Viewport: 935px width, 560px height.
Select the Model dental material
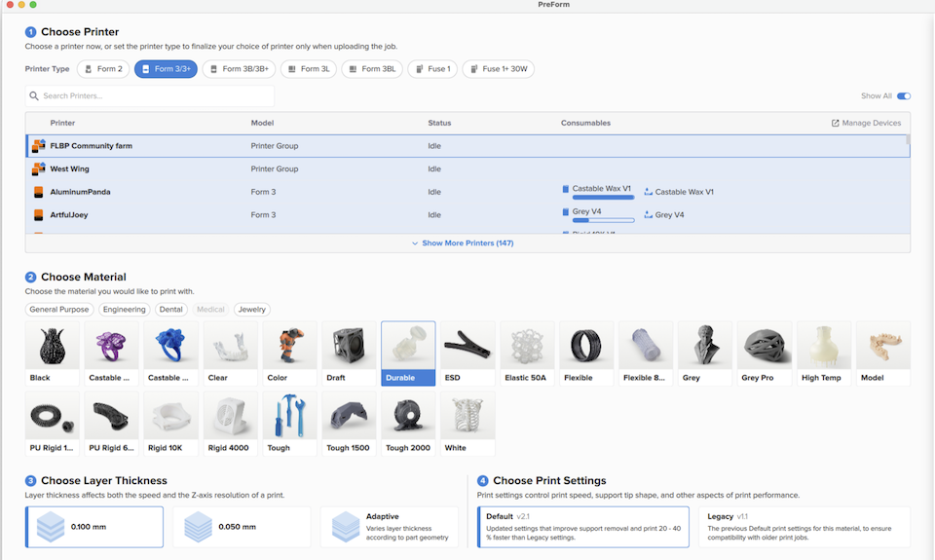point(883,354)
